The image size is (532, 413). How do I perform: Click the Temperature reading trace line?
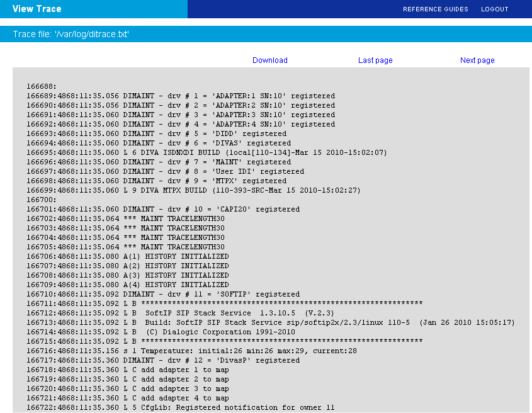[191, 351]
